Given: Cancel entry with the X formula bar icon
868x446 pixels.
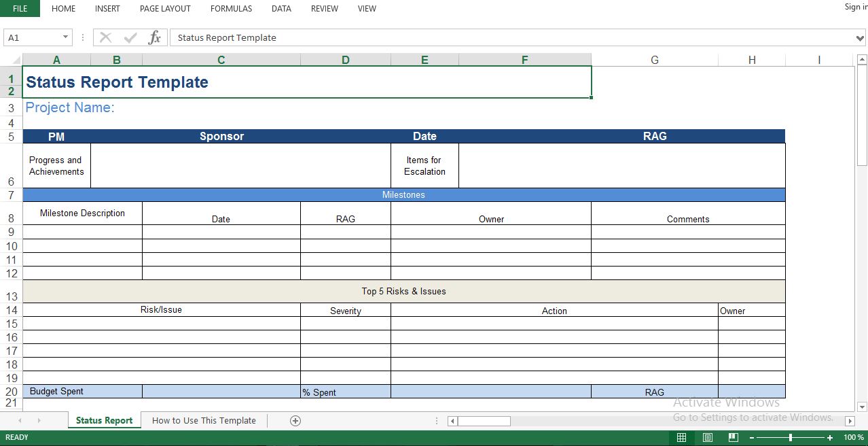Looking at the screenshot, I should coord(105,37).
